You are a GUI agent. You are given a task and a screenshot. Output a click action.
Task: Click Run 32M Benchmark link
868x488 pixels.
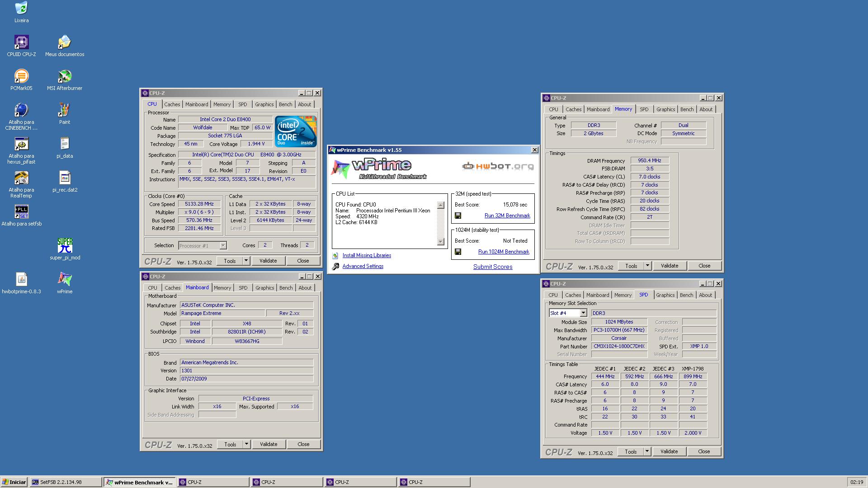[507, 216]
